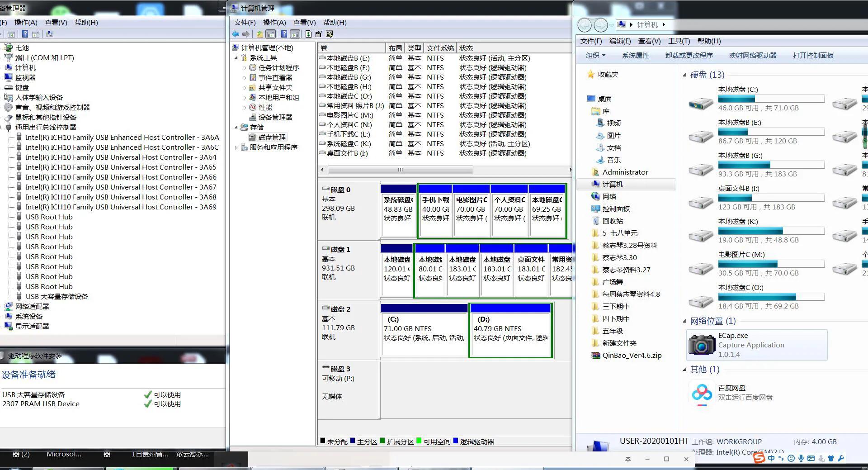Click 映射网络驱动器 button
The width and height of the screenshot is (868, 470).
tap(753, 56)
